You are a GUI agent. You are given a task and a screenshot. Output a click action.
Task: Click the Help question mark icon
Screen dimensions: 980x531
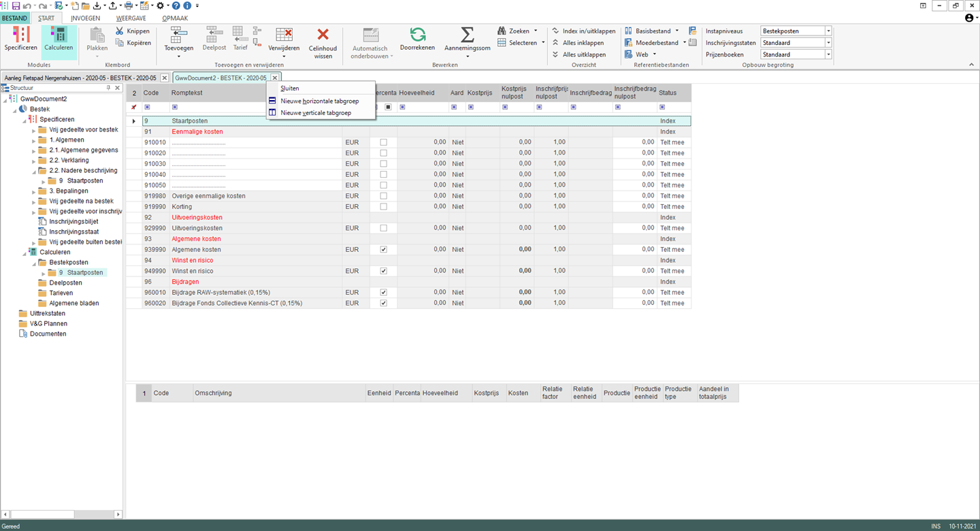[176, 5]
